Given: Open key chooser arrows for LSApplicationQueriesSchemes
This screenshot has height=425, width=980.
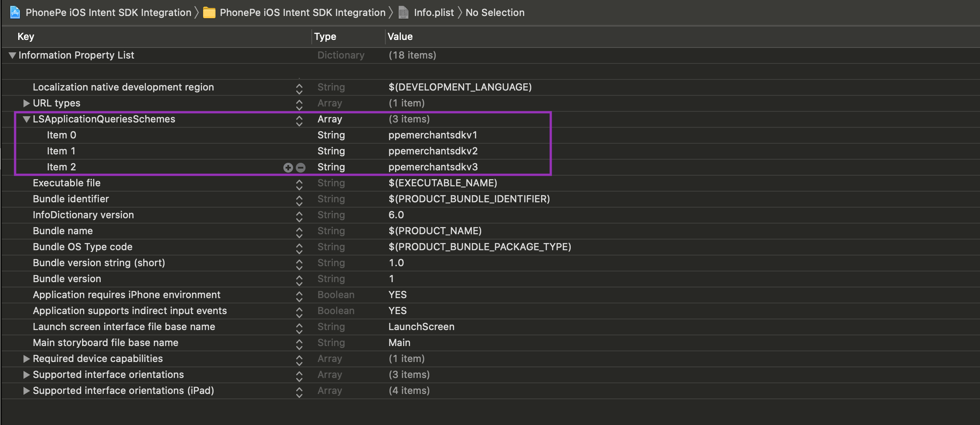Looking at the screenshot, I should pos(299,120).
